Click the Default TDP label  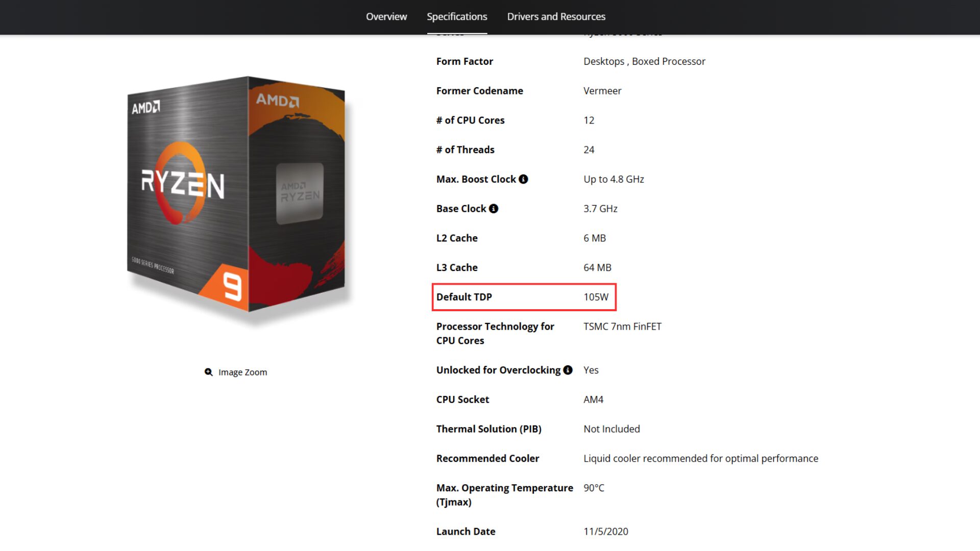(x=464, y=297)
